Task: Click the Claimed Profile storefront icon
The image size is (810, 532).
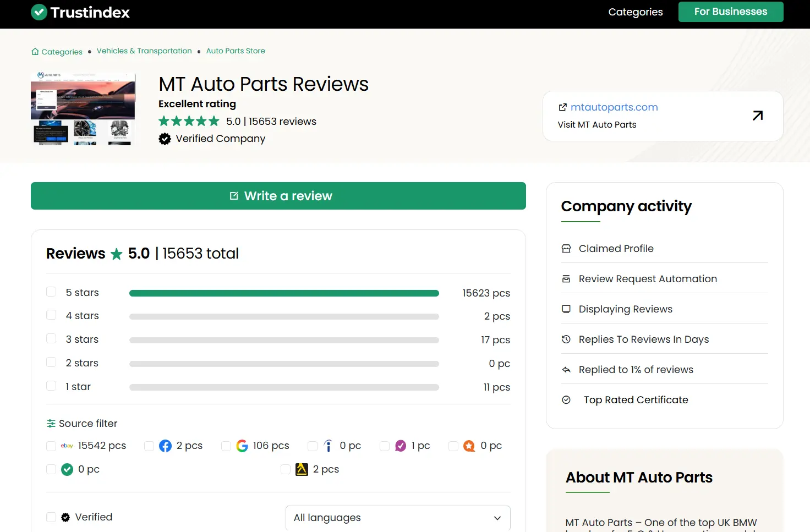Action: (x=566, y=249)
